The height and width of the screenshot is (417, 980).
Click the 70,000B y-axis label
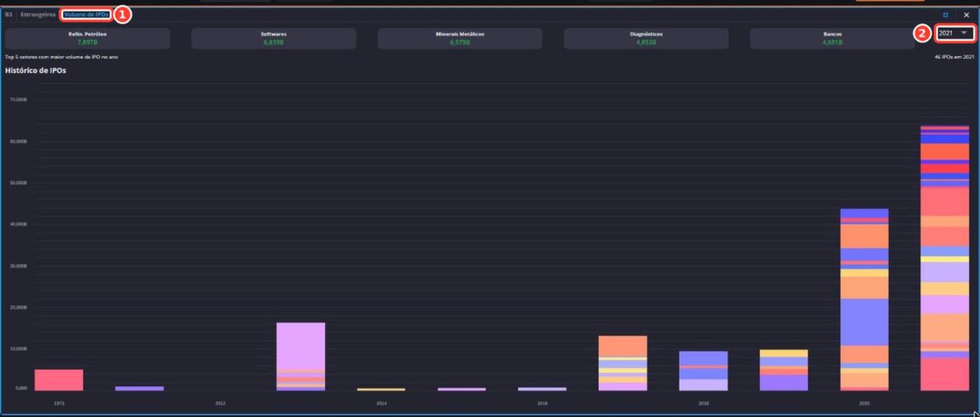[x=18, y=100]
